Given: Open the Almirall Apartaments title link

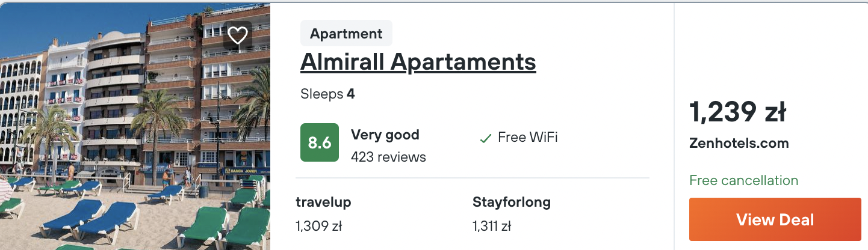Looking at the screenshot, I should click(x=418, y=61).
